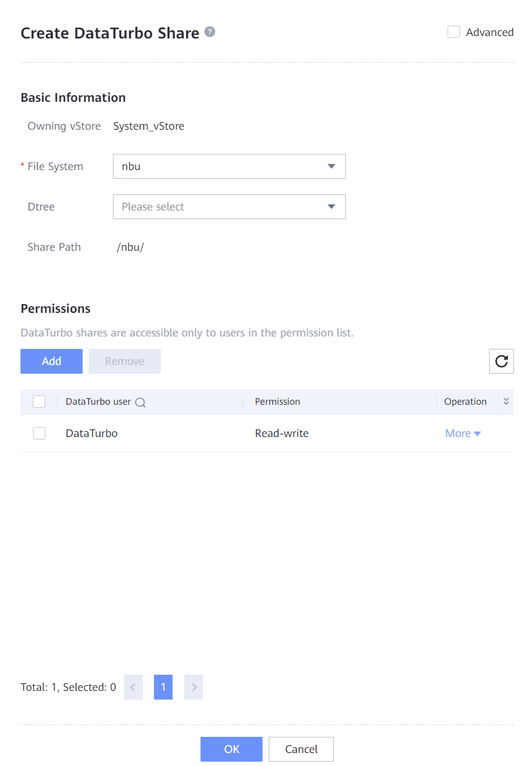Image resolution: width=532 pixels, height=766 pixels.
Task: Click the Read-write permission cell
Action: [282, 433]
